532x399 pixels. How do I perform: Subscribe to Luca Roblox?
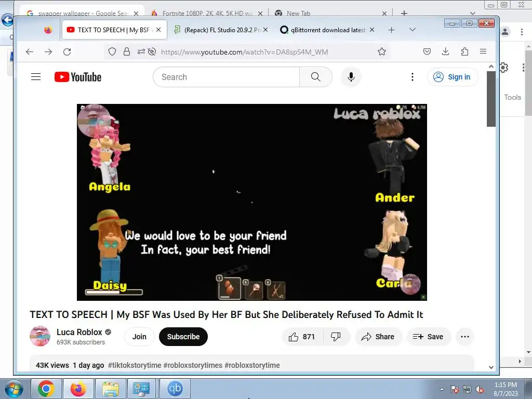(x=183, y=337)
